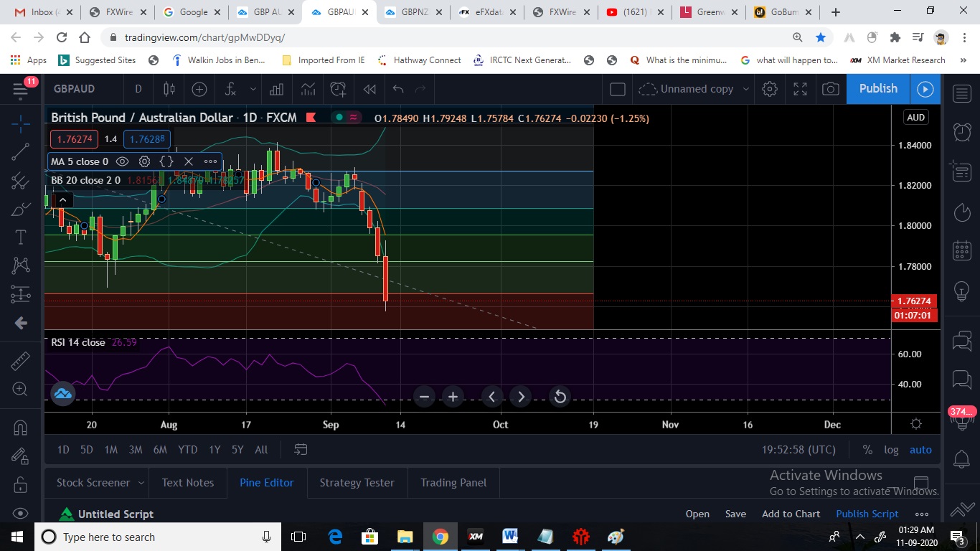Select the Trend Line drawing tool
980x551 pixels.
(x=21, y=151)
